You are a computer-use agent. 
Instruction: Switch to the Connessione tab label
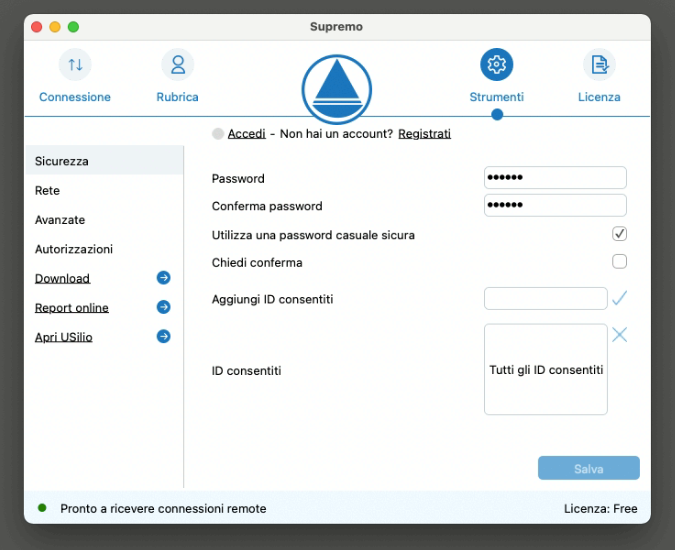tap(75, 97)
